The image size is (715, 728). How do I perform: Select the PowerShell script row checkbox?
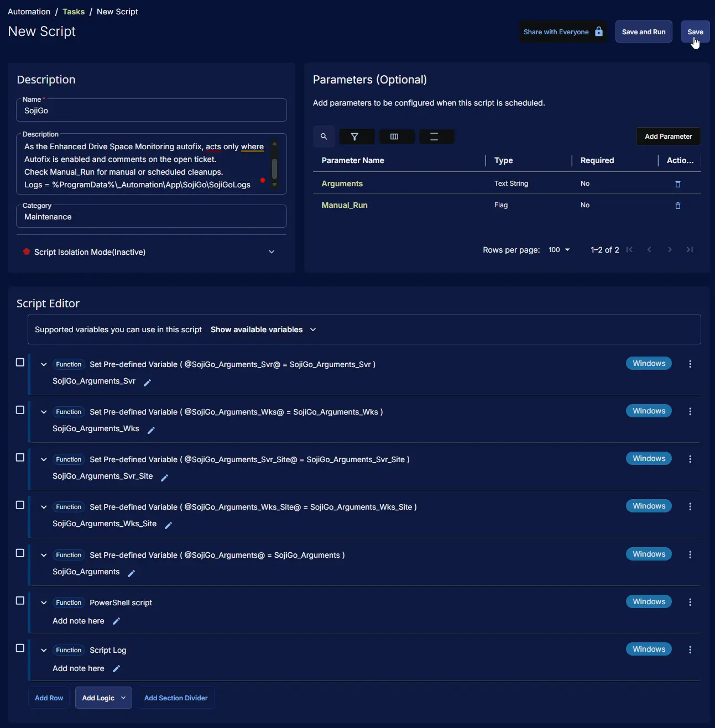20,601
